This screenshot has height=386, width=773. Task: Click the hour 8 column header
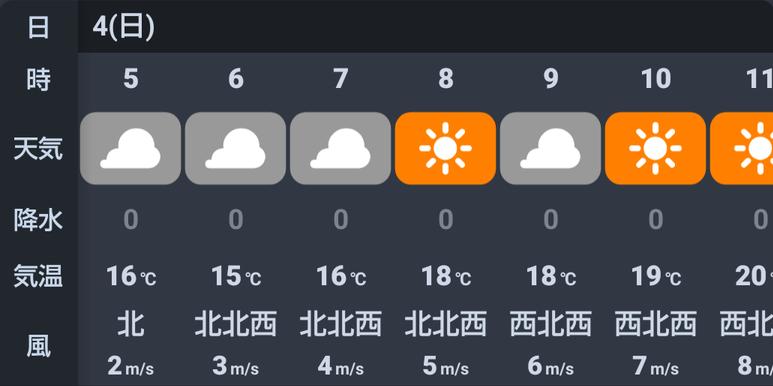(446, 79)
